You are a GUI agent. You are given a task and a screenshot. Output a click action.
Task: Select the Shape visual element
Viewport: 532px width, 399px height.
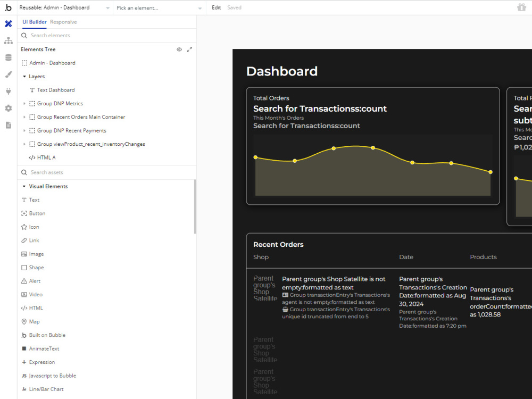(x=32, y=268)
